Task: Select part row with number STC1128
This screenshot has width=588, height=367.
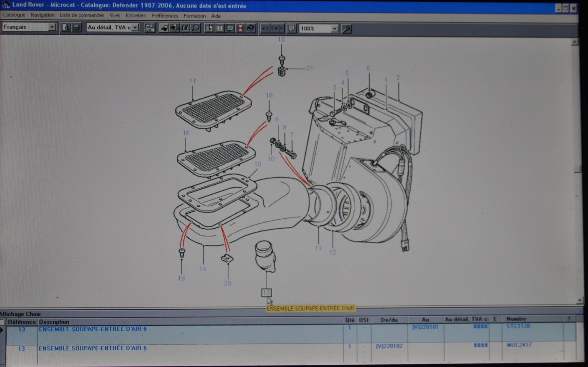Action: (518, 326)
